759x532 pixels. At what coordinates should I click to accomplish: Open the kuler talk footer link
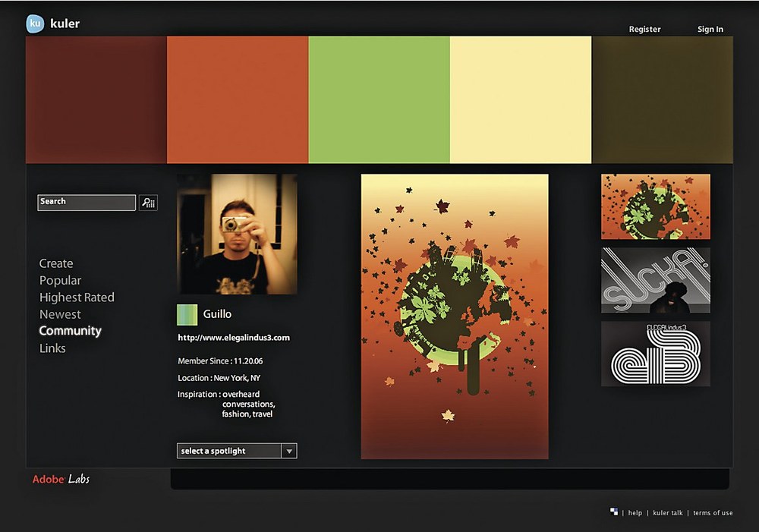pyautogui.click(x=667, y=513)
